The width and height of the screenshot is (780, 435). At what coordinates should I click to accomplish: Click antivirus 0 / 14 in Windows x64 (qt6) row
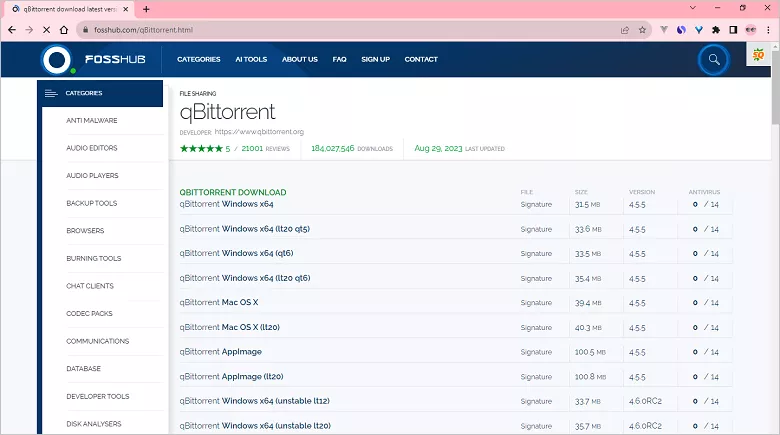click(705, 254)
